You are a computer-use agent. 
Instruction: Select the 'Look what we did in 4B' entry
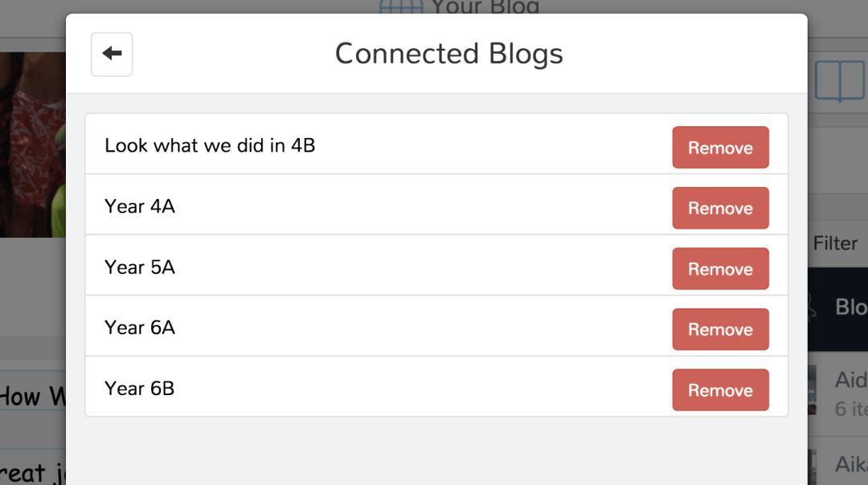click(x=210, y=145)
